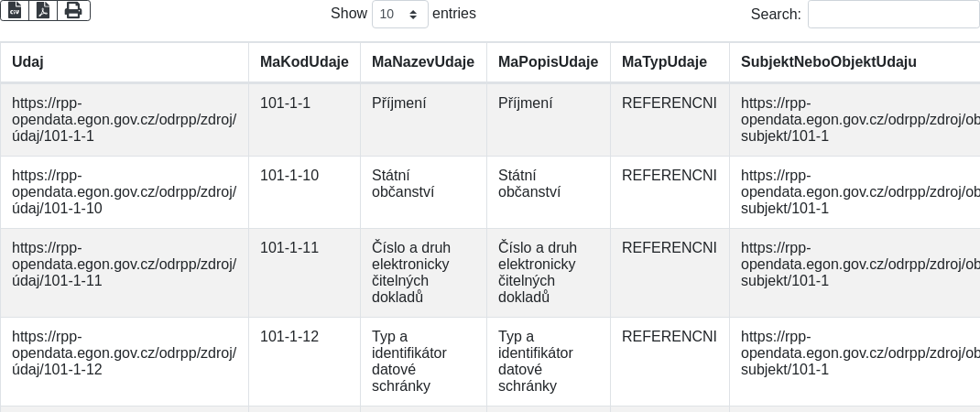The height and width of the screenshot is (412, 980).
Task: Export table as PDF document
Action: click(43, 11)
